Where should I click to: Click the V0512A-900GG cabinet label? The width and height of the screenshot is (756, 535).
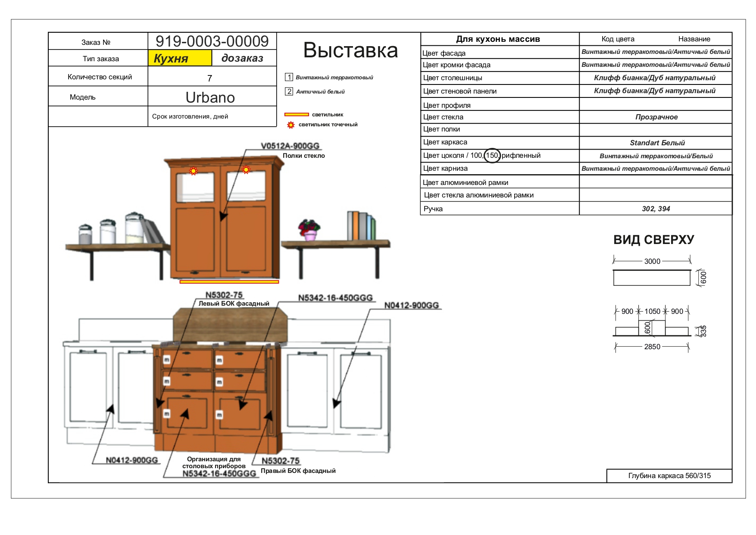click(290, 146)
